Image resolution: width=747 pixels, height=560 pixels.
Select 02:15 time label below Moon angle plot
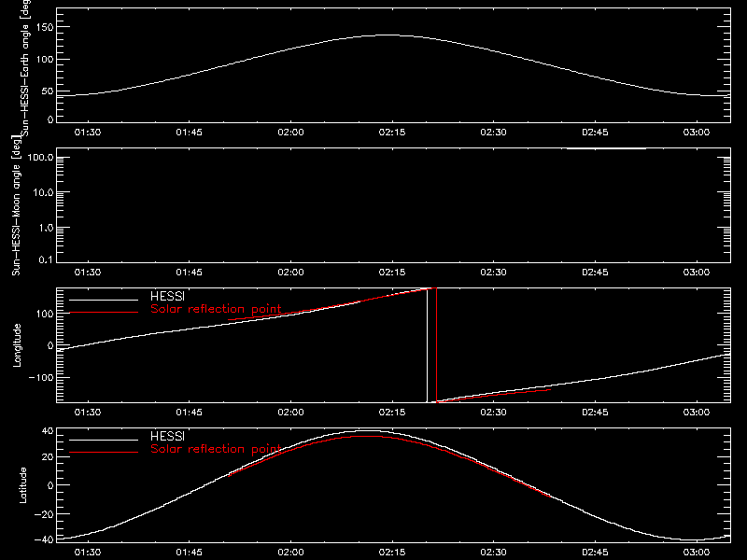click(x=392, y=273)
